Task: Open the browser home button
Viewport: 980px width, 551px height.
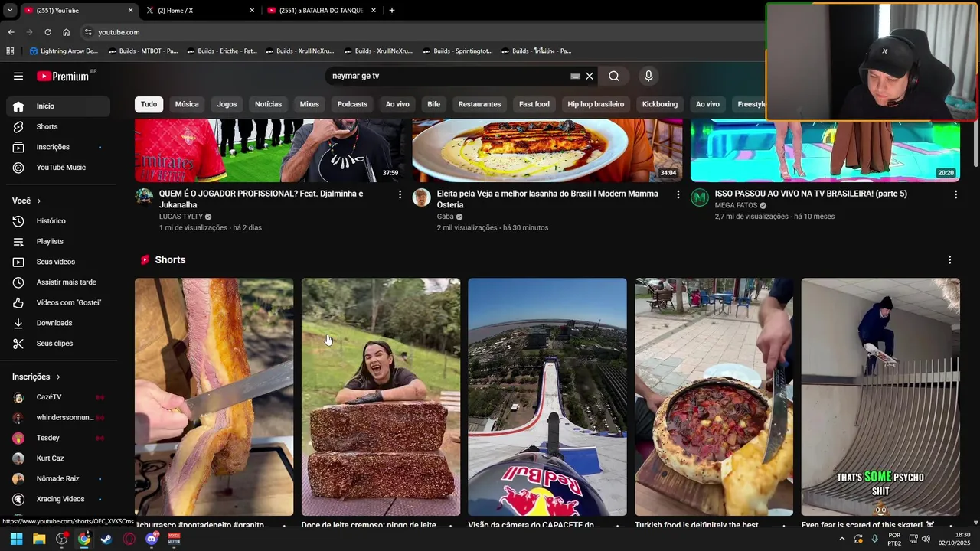Action: [66, 32]
